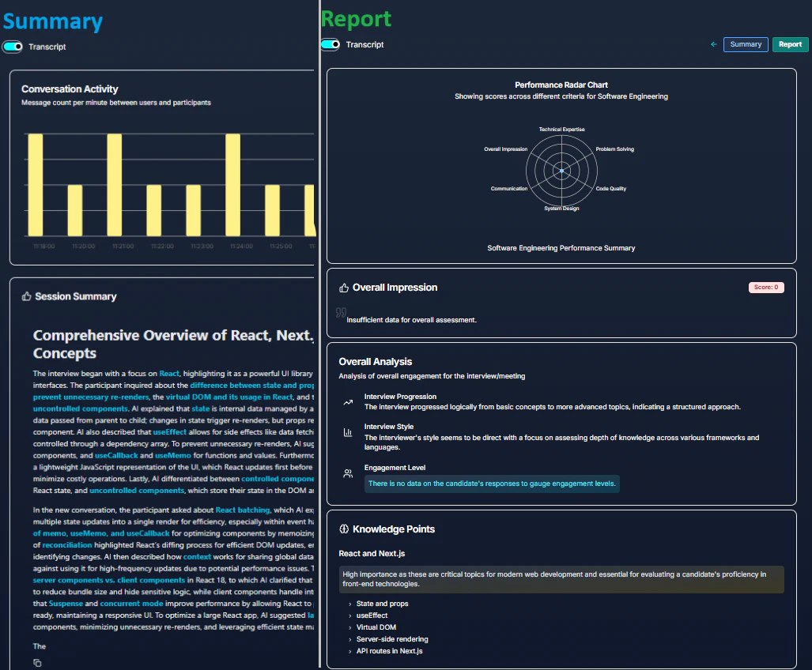Toggle the Transcript switch in Summary panel
Image resolution: width=812 pixels, height=670 pixels.
pos(13,47)
